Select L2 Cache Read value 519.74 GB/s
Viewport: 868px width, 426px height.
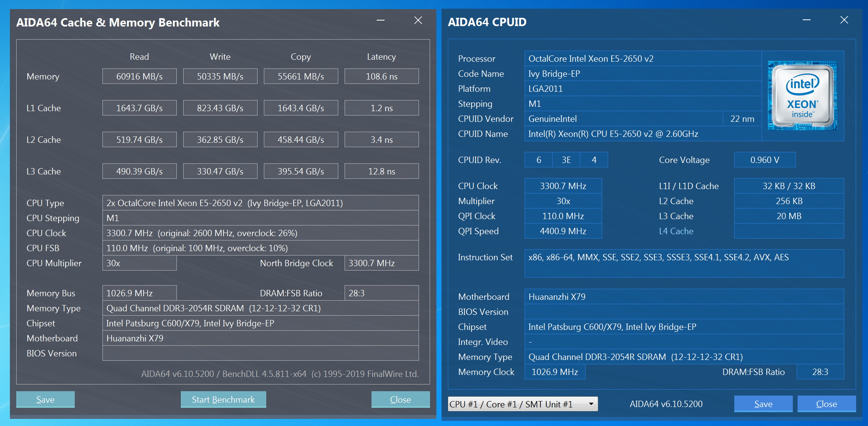(140, 140)
